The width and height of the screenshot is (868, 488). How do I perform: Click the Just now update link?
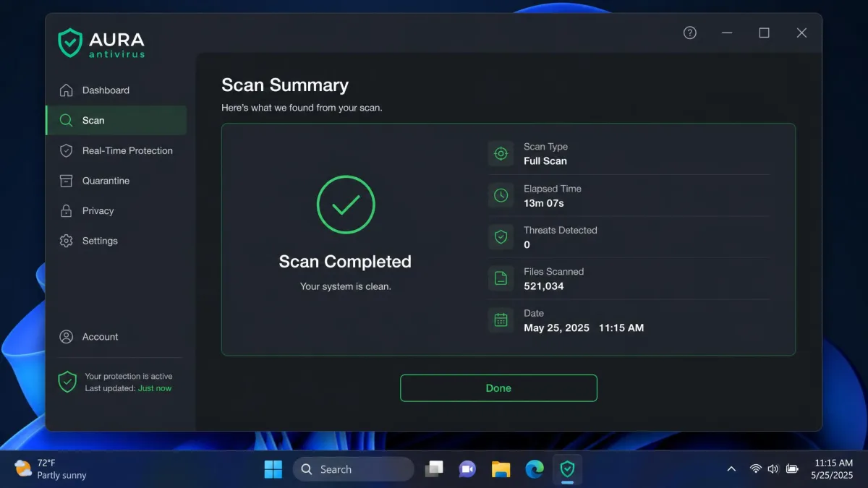pos(155,388)
